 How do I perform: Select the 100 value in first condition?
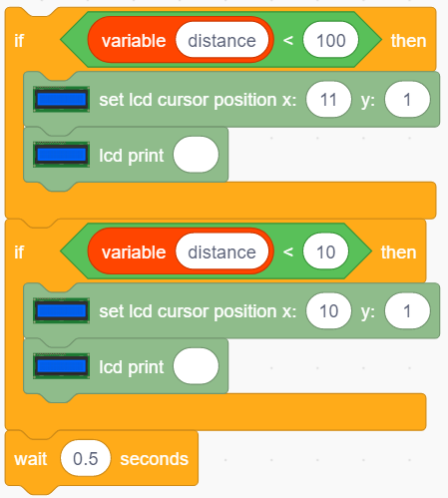click(x=330, y=40)
